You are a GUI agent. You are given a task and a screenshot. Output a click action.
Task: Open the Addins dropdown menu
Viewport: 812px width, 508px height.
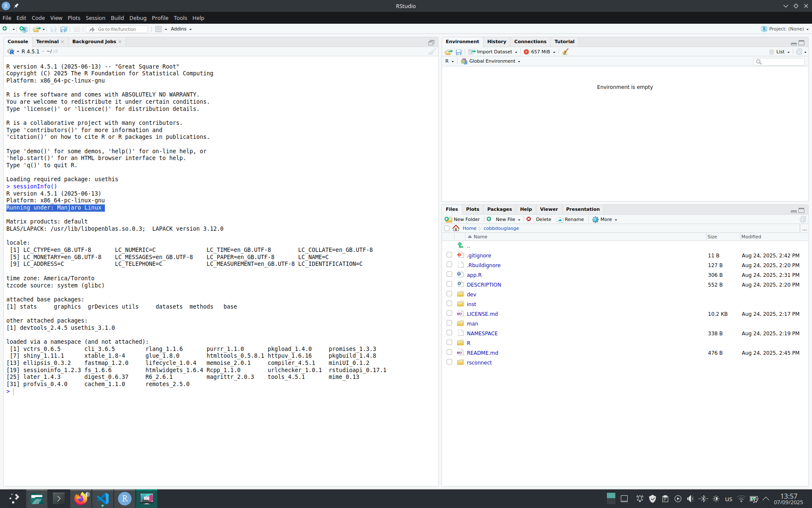coord(181,29)
